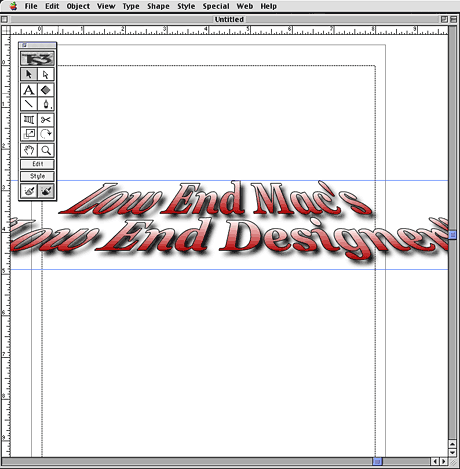Image resolution: width=460 pixels, height=469 pixels.
Task: Click the Untitled window title bar
Action: [229, 19]
